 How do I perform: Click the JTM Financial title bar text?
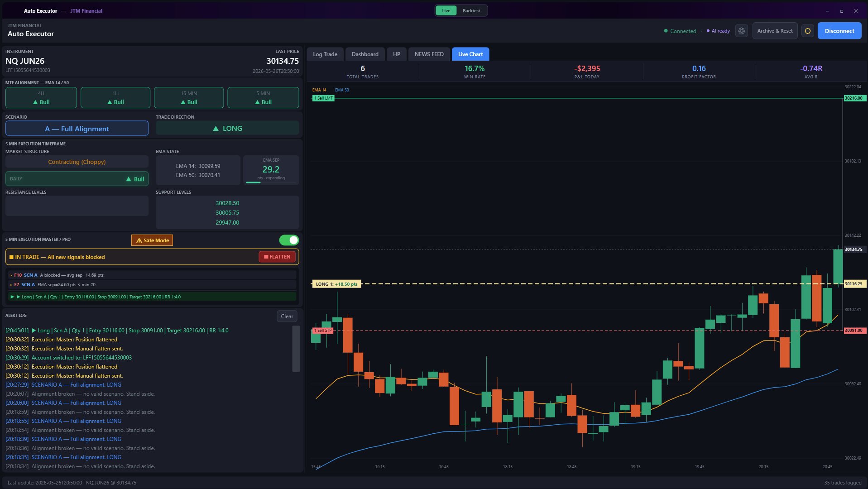86,11
